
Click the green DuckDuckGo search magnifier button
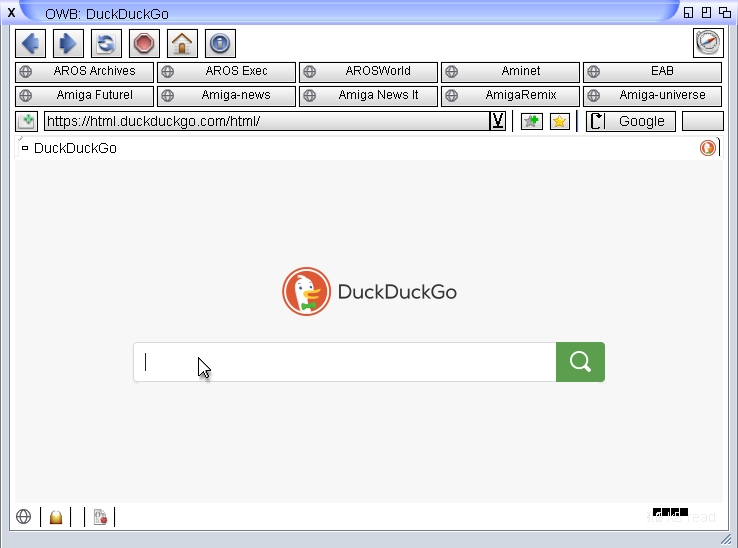tap(580, 362)
